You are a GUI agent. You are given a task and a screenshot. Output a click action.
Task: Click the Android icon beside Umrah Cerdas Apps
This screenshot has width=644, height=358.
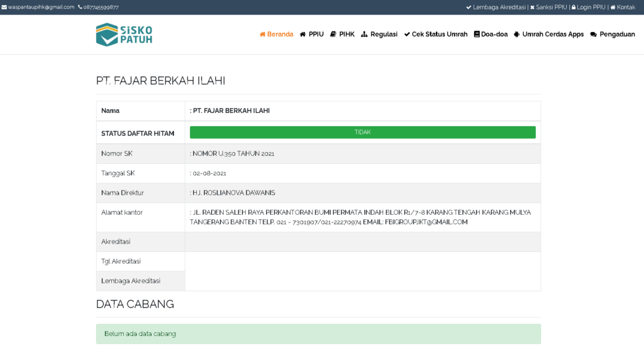click(x=516, y=35)
